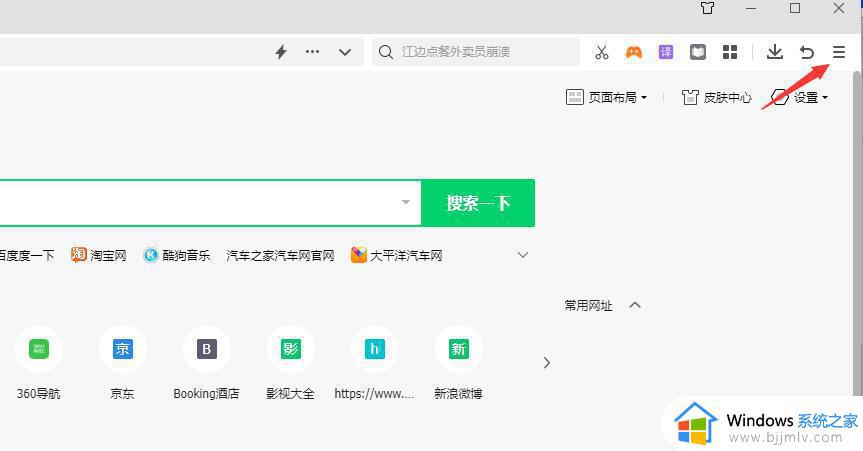Open the 新浪微博 shortcut tile
Screen dimensions: 863x451
pos(458,363)
